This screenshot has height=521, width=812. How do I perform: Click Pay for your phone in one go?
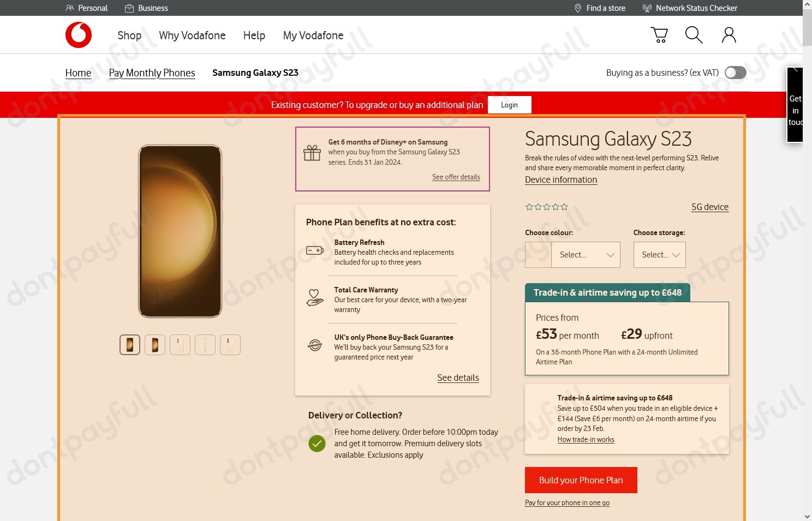[x=568, y=503]
